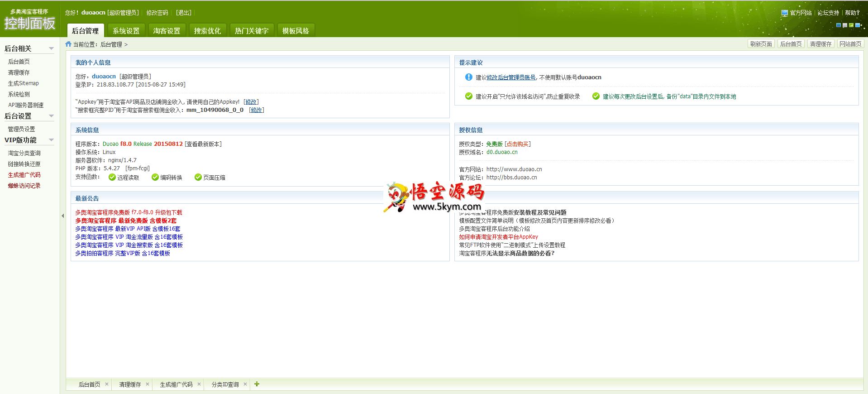
Task: Add a new tab with the green plus
Action: click(257, 384)
